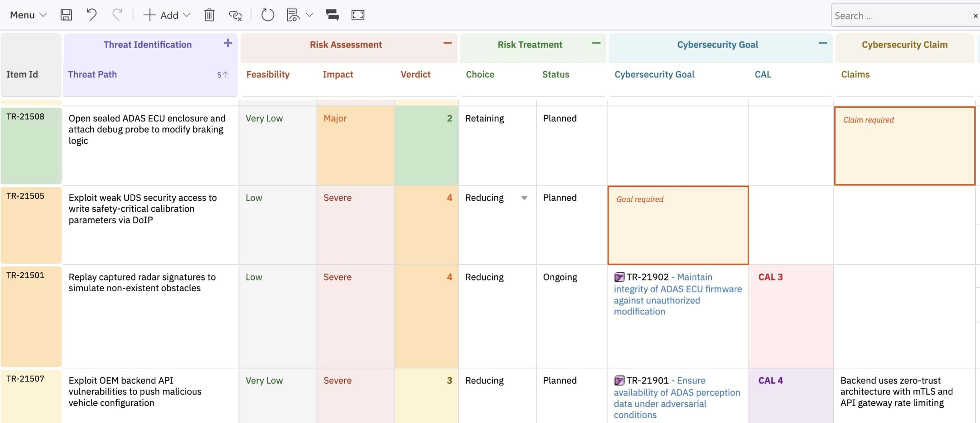Open the comments speech bubbles icon
The height and width of the screenshot is (423, 980).
[332, 15]
